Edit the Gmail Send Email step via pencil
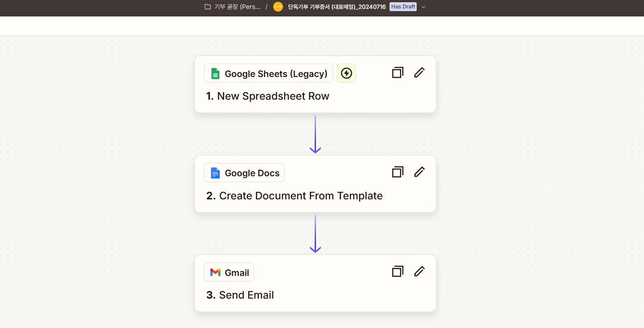This screenshot has height=328, width=644. (x=419, y=271)
